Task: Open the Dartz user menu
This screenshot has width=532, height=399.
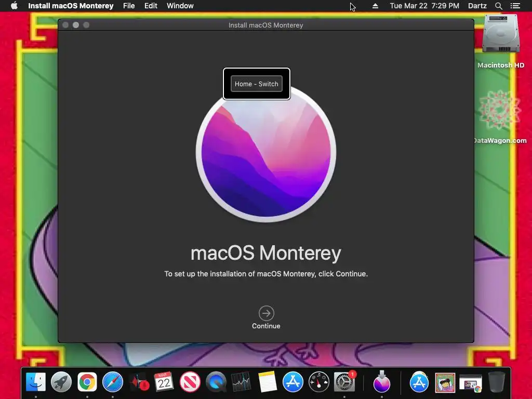Action: click(x=477, y=6)
